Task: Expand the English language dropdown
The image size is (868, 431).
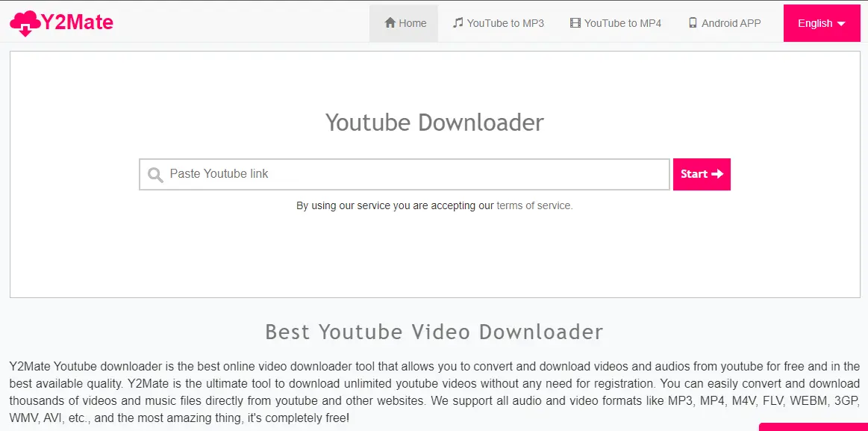Action: click(x=822, y=23)
